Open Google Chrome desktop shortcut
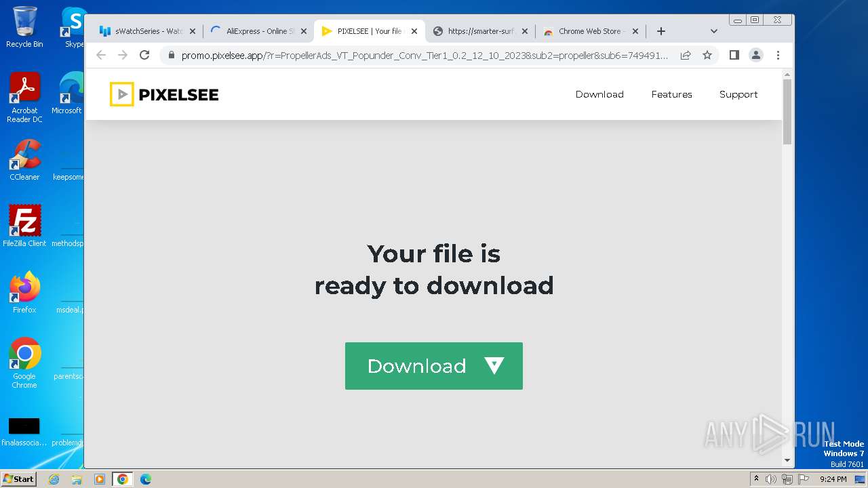 point(24,363)
